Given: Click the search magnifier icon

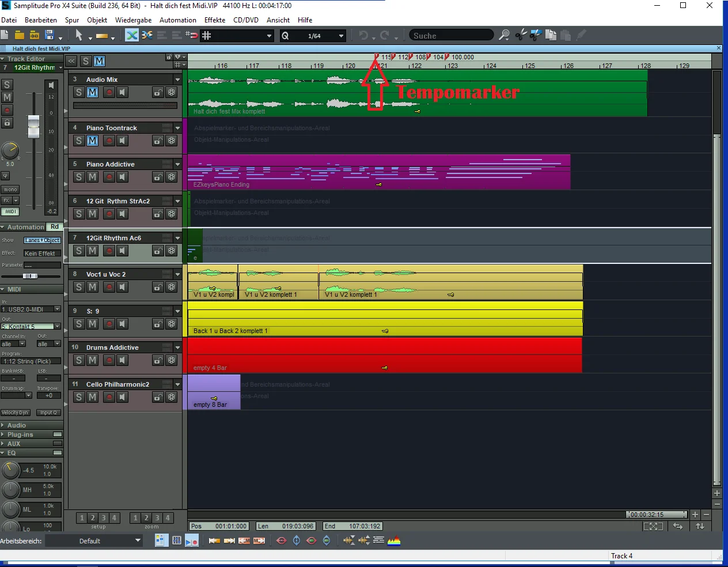Looking at the screenshot, I should pos(504,36).
